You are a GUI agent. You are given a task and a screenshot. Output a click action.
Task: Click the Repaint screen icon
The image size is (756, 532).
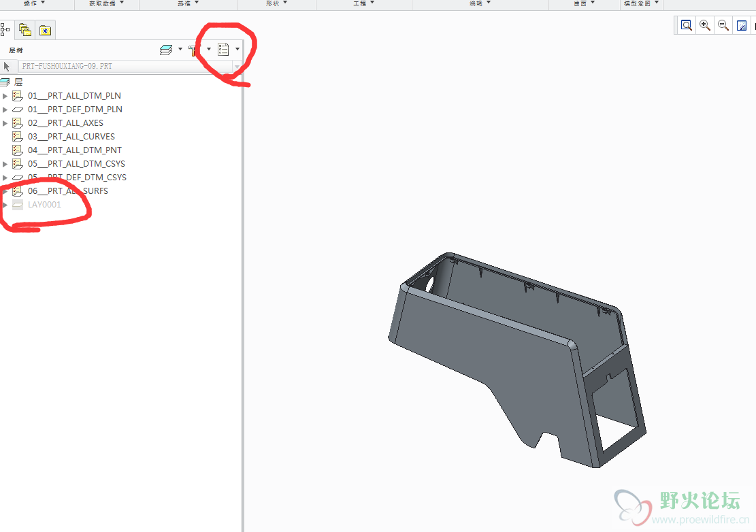(742, 26)
